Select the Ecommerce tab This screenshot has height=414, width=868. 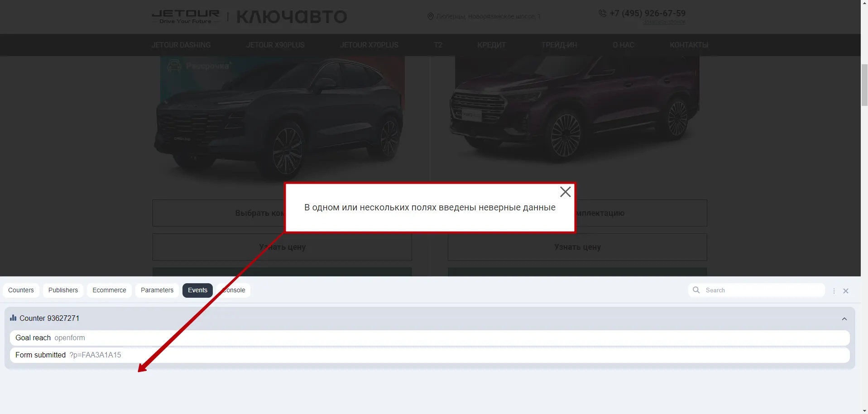pos(109,290)
